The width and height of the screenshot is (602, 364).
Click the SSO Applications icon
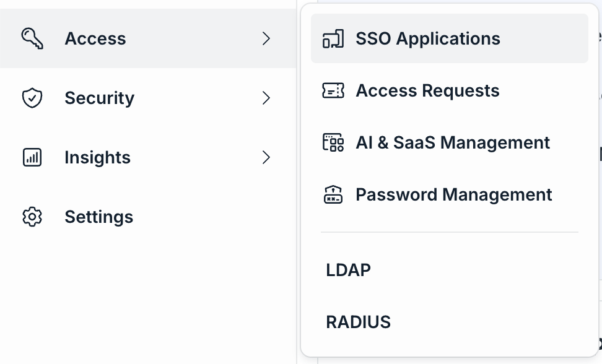(x=333, y=38)
